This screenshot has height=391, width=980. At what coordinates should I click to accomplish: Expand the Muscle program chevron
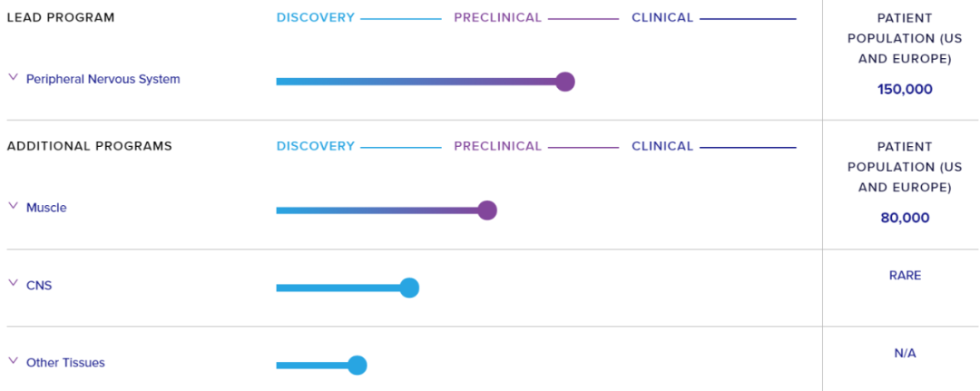click(x=13, y=207)
